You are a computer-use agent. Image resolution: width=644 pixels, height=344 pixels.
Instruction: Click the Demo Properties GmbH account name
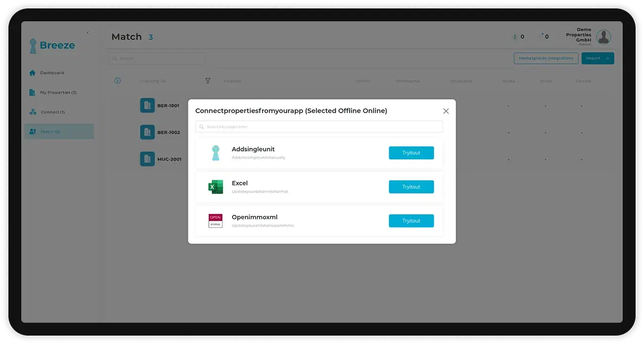coord(579,35)
